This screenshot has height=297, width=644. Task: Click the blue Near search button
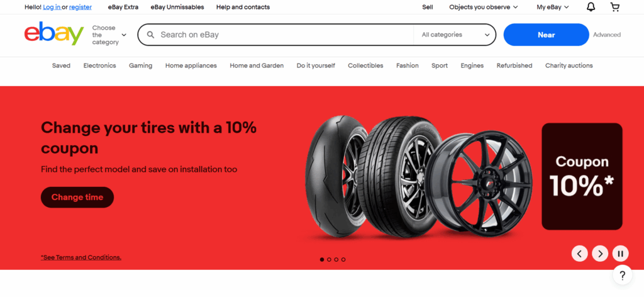point(547,35)
